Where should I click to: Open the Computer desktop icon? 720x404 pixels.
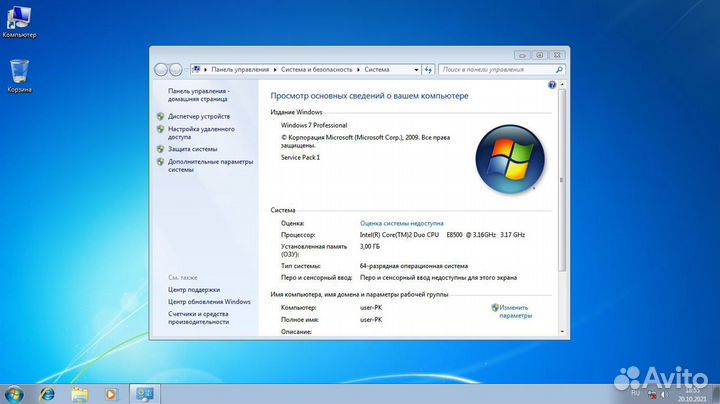[x=19, y=21]
